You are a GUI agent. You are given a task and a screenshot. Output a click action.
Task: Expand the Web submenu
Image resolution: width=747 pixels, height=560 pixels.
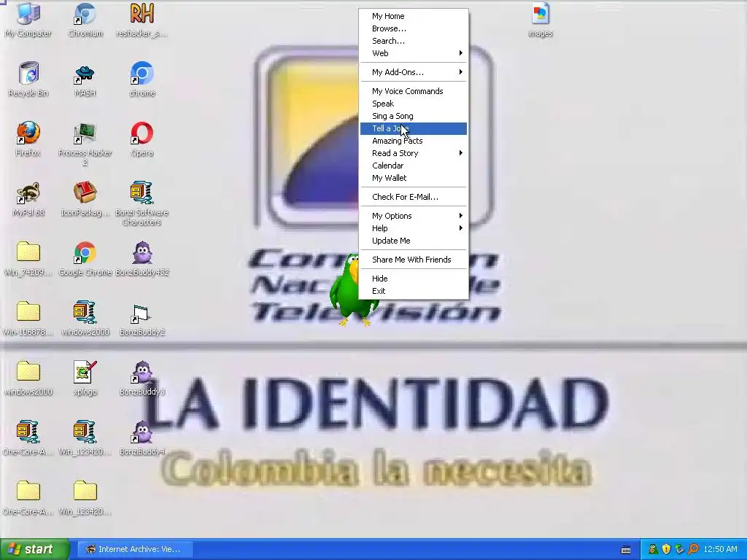click(414, 53)
